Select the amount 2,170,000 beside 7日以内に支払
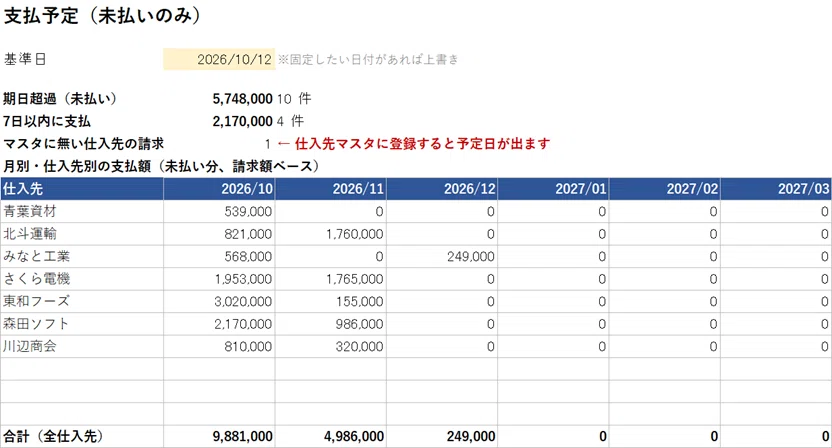 (x=242, y=121)
